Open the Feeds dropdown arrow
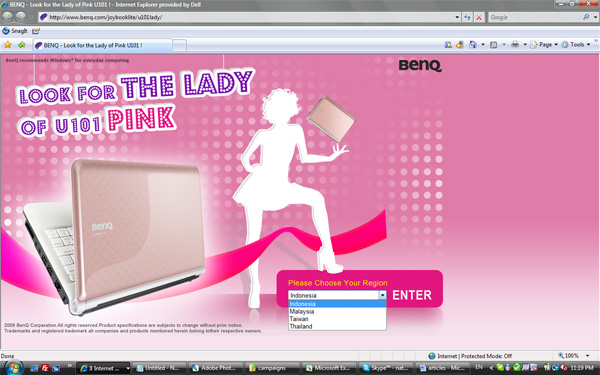The height and width of the screenshot is (375, 600). tap(504, 45)
